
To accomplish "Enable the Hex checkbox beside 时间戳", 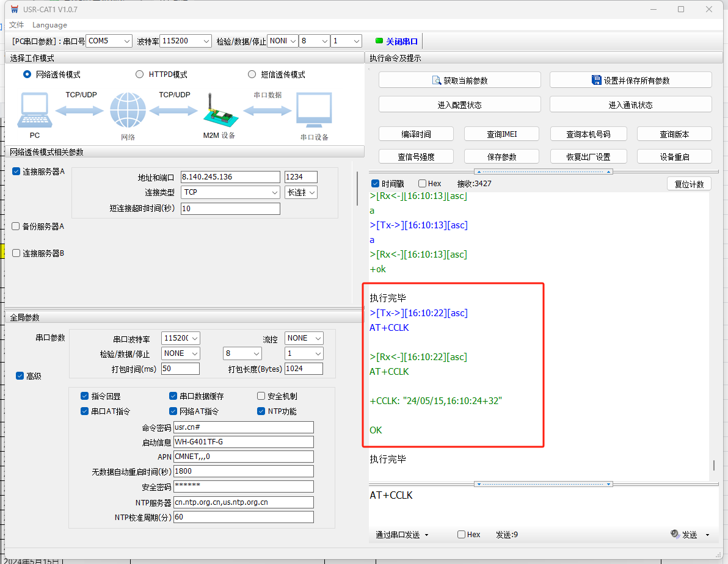I will click(x=423, y=184).
